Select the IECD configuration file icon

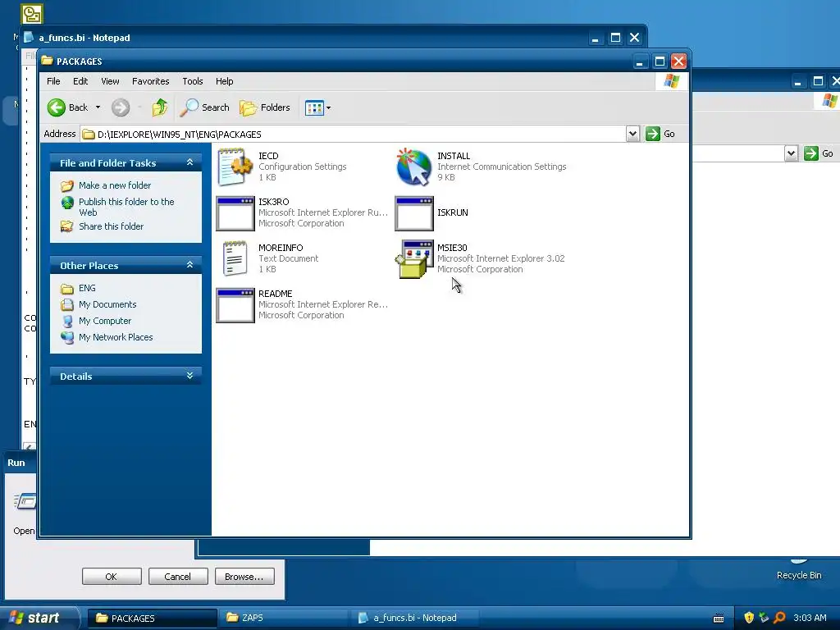(235, 167)
